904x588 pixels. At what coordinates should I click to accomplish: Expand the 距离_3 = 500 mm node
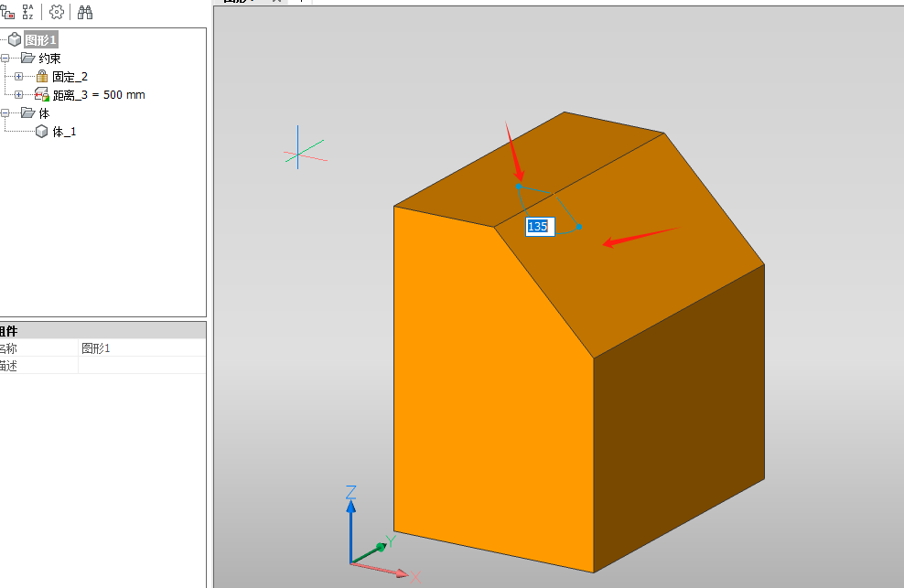tap(18, 94)
